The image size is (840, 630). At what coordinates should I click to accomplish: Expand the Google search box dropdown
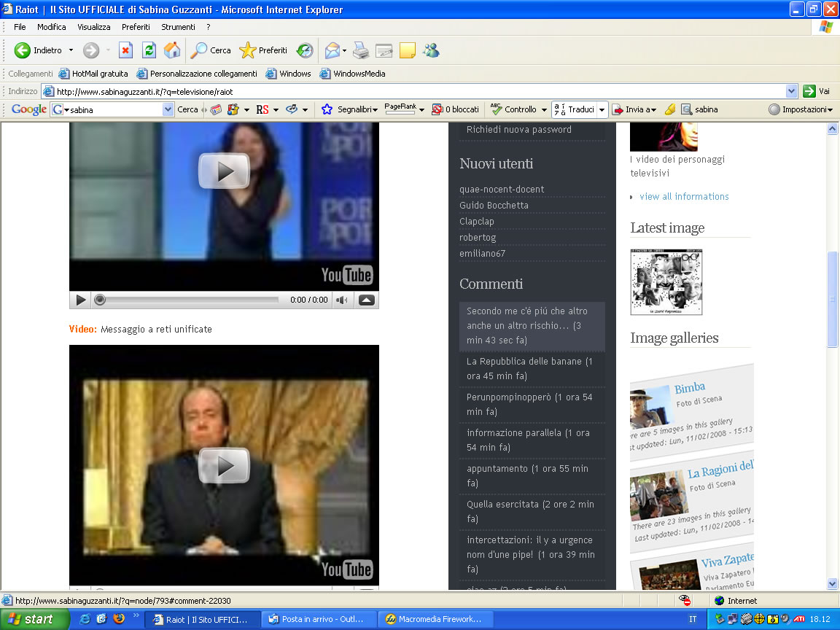pos(168,109)
